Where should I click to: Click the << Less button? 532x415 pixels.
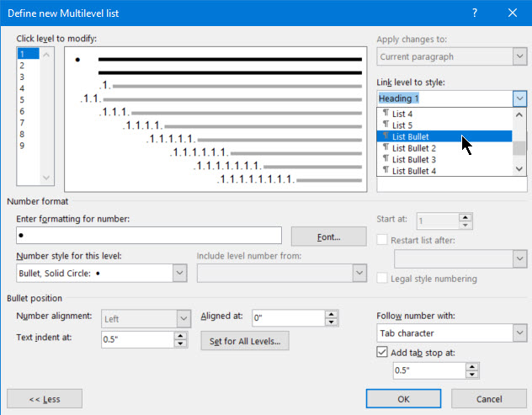click(45, 399)
